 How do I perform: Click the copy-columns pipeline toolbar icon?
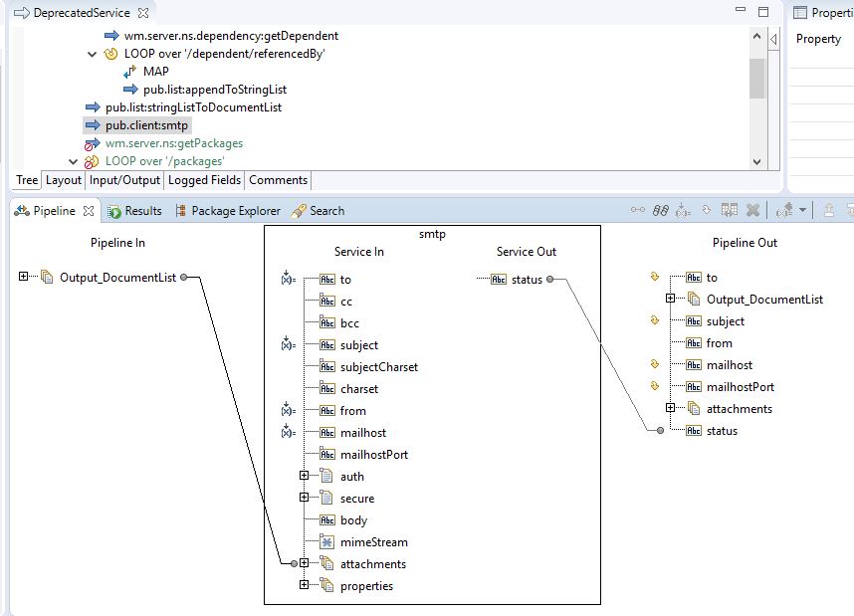click(x=730, y=210)
